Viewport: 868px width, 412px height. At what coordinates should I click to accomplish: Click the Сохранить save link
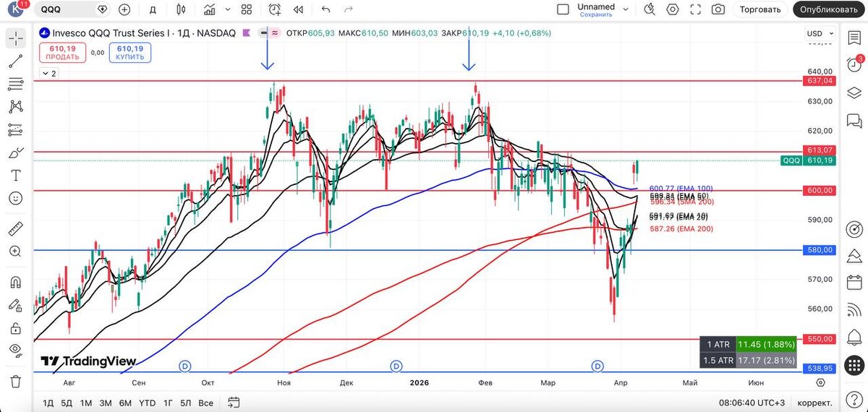point(596,14)
